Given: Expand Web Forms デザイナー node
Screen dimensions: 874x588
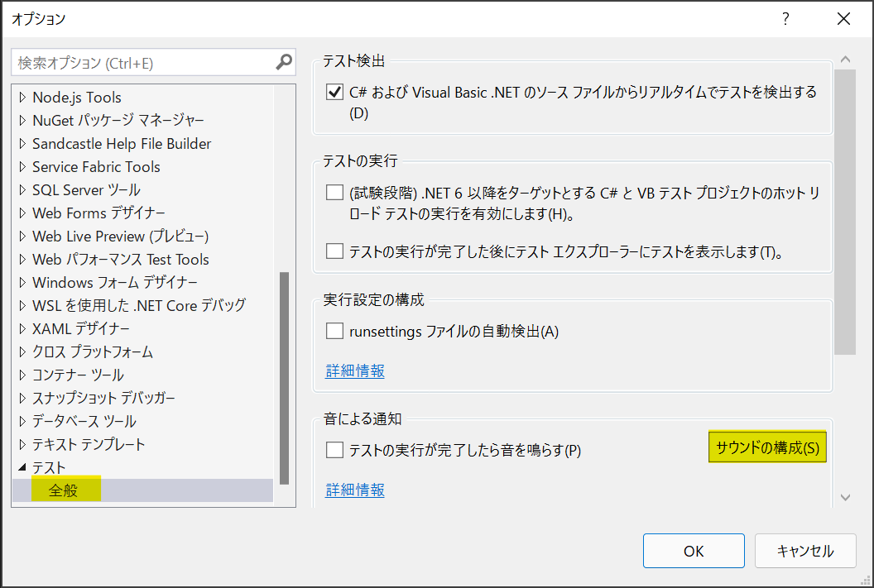Looking at the screenshot, I should [22, 213].
